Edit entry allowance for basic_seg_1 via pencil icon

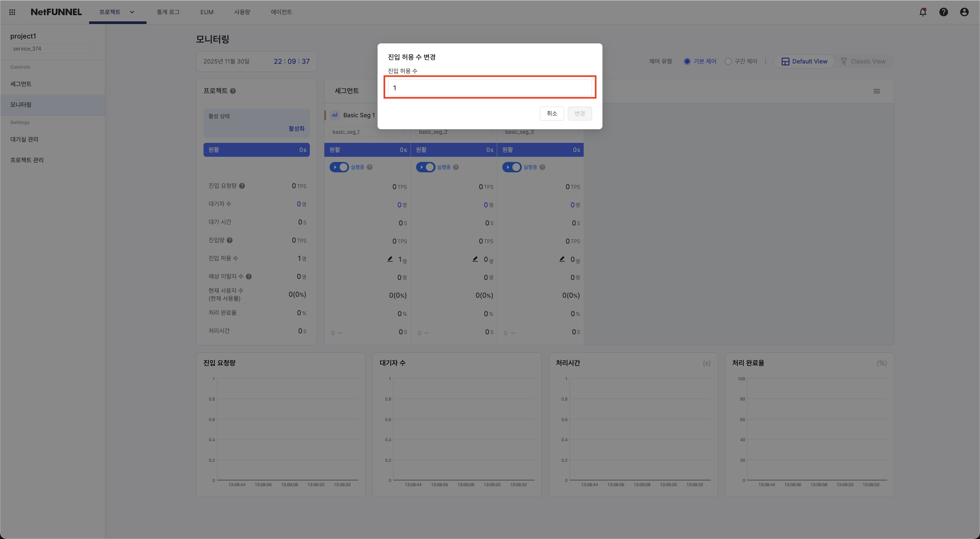[390, 259]
